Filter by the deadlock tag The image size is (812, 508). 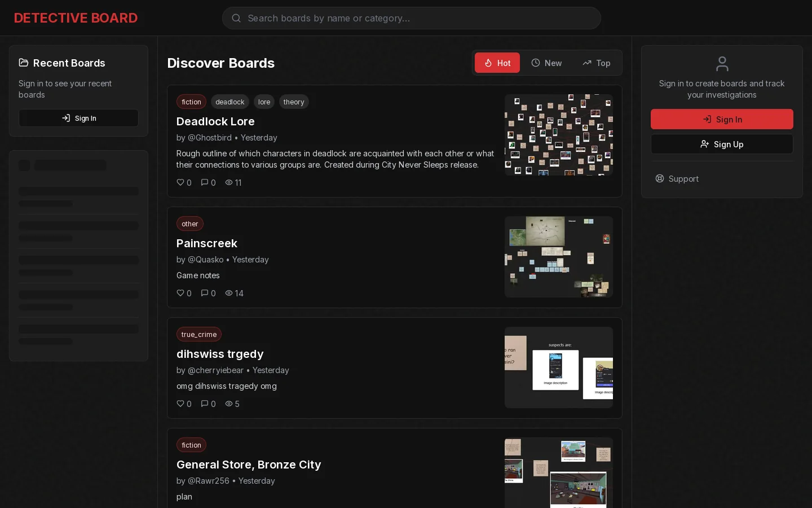coord(230,102)
